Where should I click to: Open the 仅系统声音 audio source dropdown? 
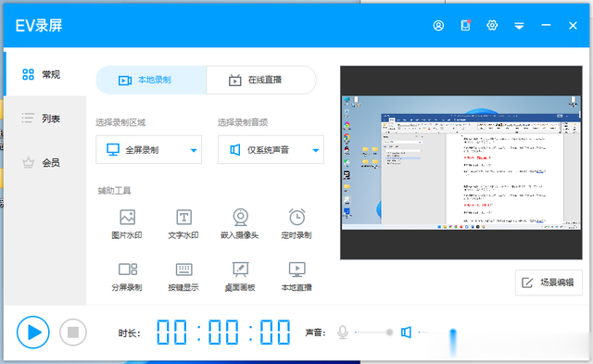click(x=271, y=150)
